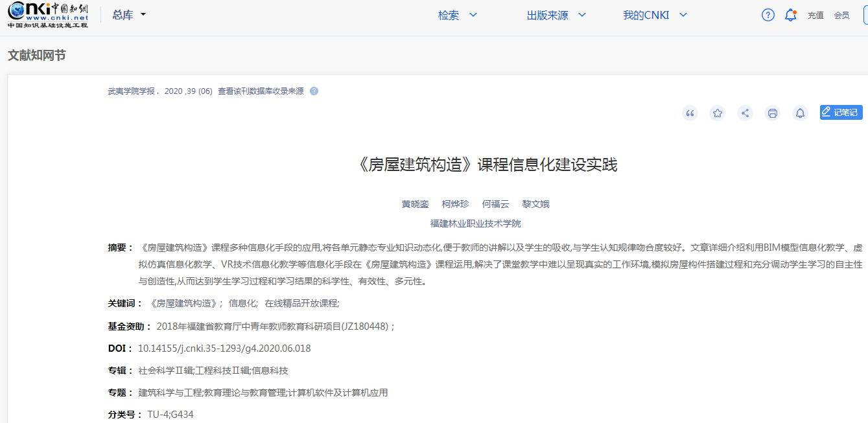Screen dimensions: 868x423
Task: Click the article alert bell icon
Action: point(800,113)
